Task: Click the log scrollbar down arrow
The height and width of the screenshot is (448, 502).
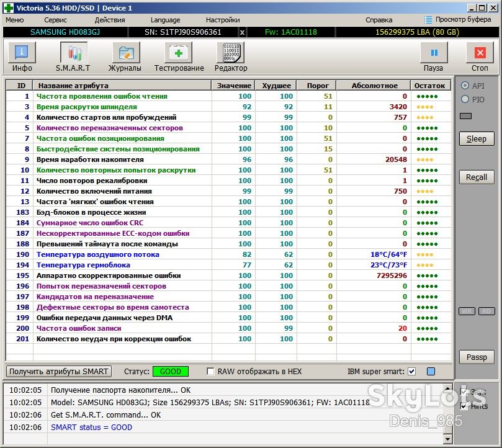Action: [x=447, y=439]
